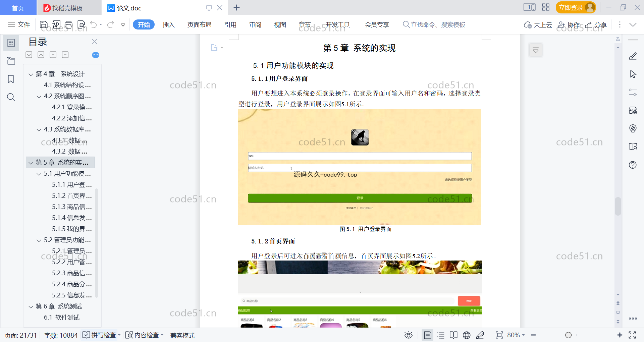Screen dimensions: 644x342
Task: Switch to web layout globe icon
Action: point(467,335)
